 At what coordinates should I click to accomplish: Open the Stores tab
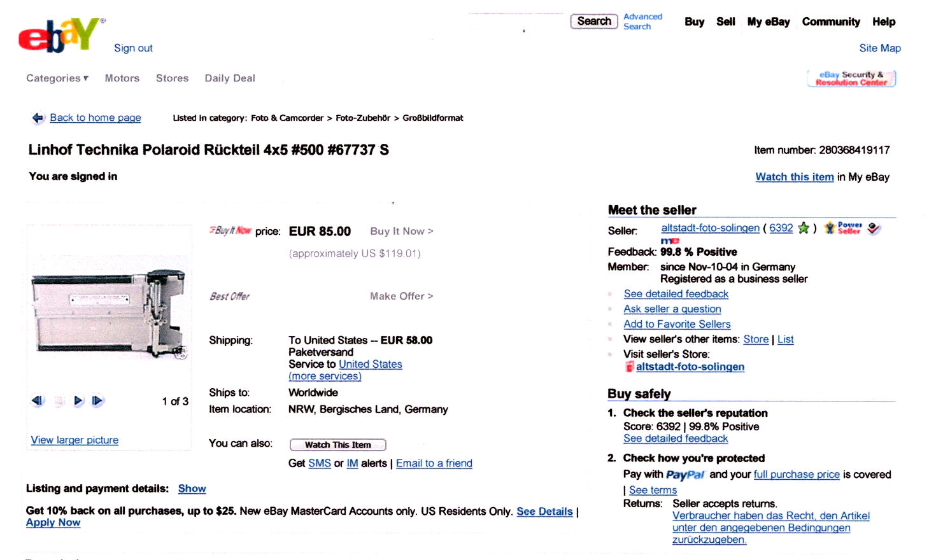click(173, 78)
